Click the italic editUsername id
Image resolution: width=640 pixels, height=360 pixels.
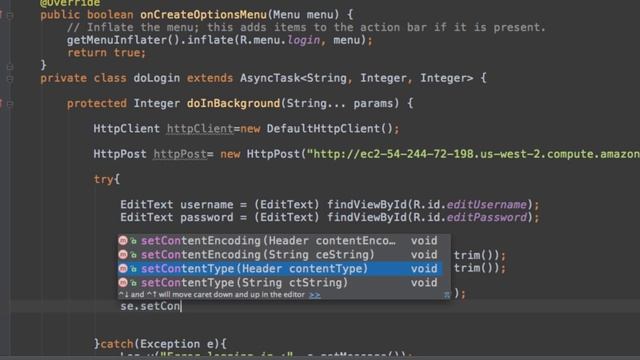(x=487, y=205)
